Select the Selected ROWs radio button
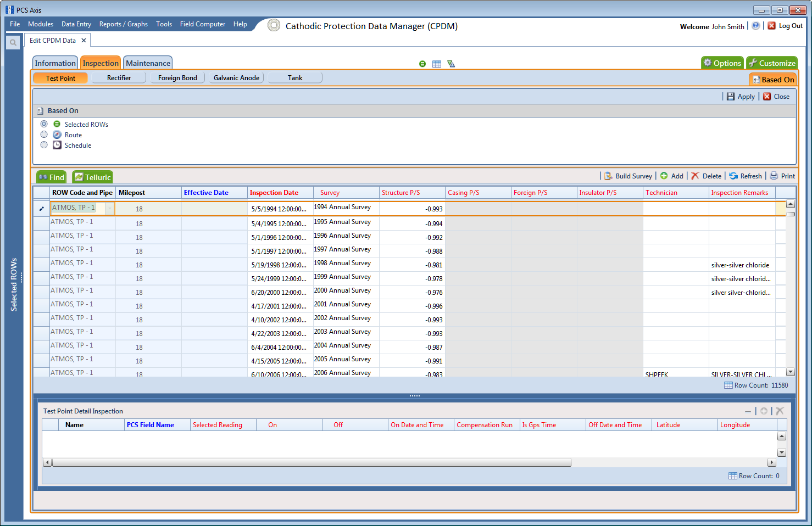This screenshot has width=812, height=526. pyautogui.click(x=44, y=124)
